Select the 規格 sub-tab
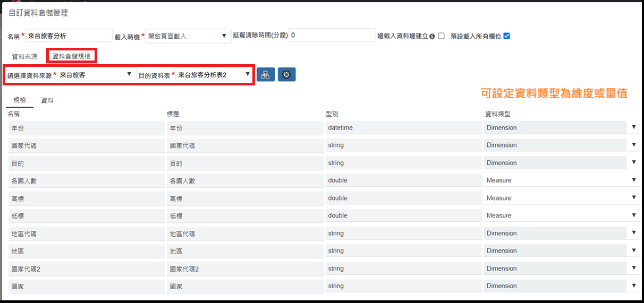This screenshot has height=303, width=644. point(20,100)
